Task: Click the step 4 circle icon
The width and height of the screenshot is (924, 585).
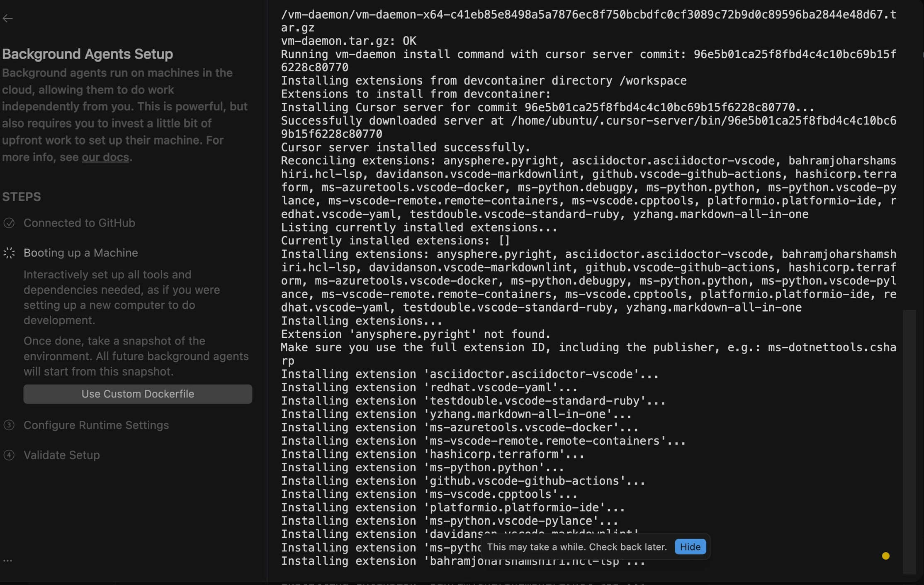Action: click(x=9, y=455)
